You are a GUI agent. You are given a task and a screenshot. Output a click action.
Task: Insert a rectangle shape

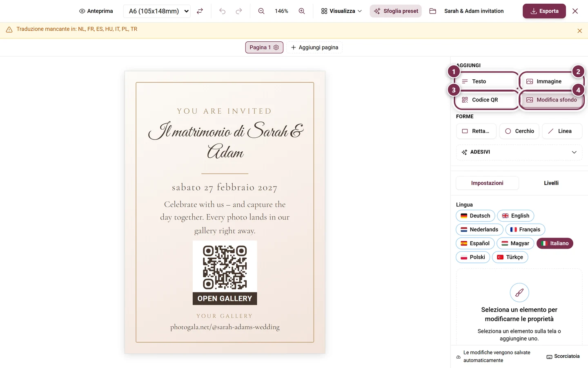tap(476, 131)
